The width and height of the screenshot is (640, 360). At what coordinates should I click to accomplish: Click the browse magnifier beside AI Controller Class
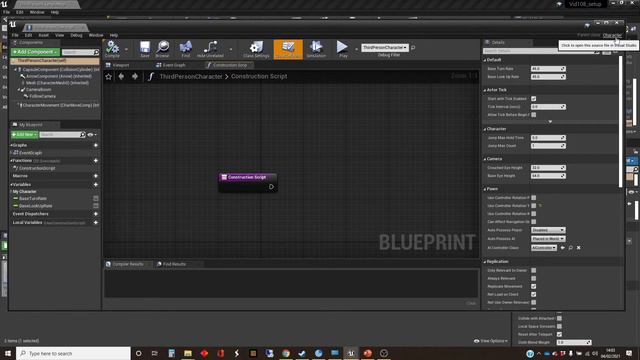click(x=571, y=248)
